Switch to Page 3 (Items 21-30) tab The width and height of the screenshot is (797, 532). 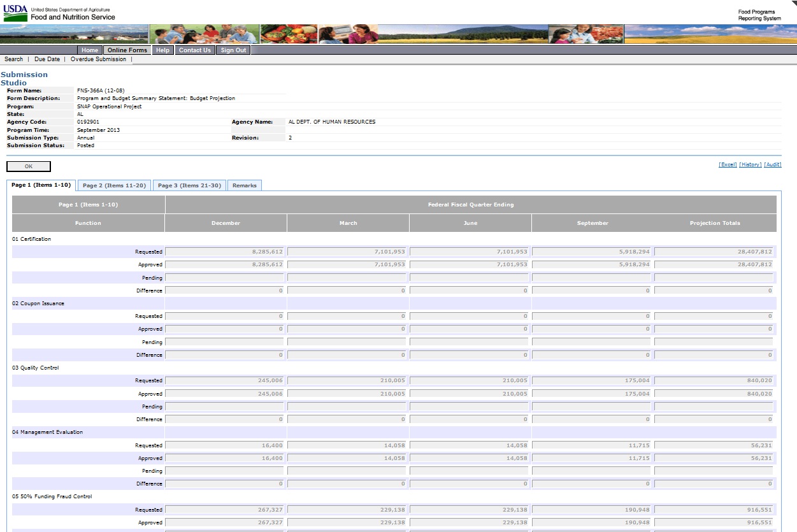tap(189, 185)
